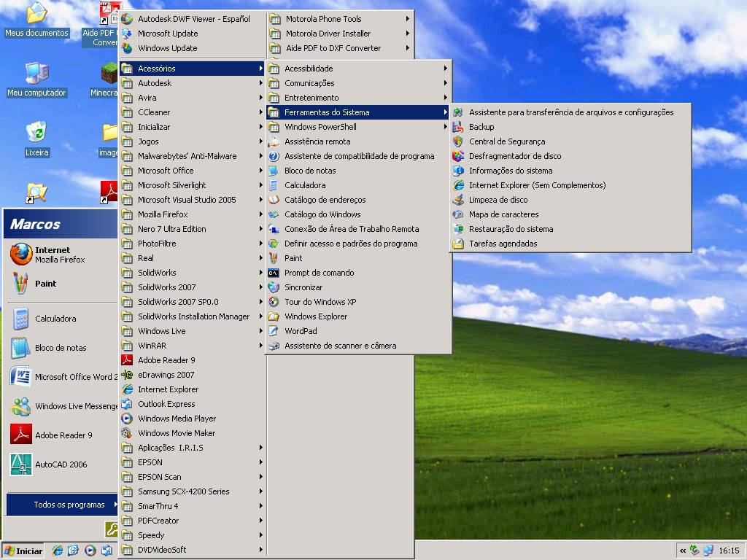Image resolution: width=747 pixels, height=560 pixels.
Task: Open Windows Explorer from the Acessórios menu
Action: pos(358,316)
